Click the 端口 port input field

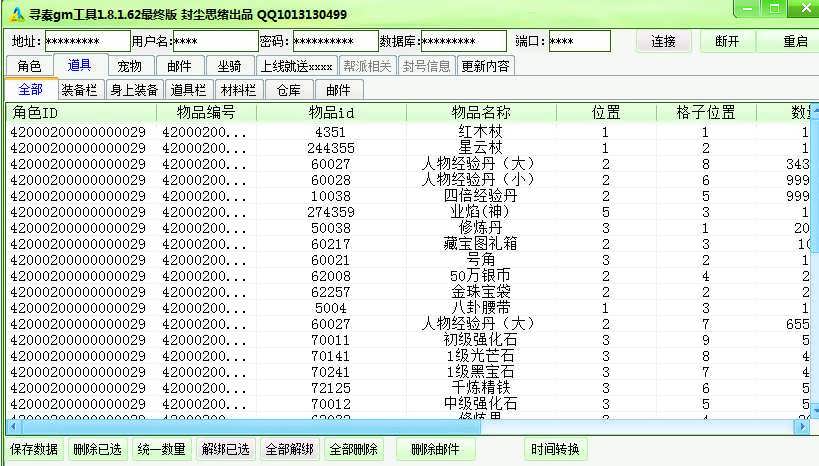pyautogui.click(x=578, y=42)
